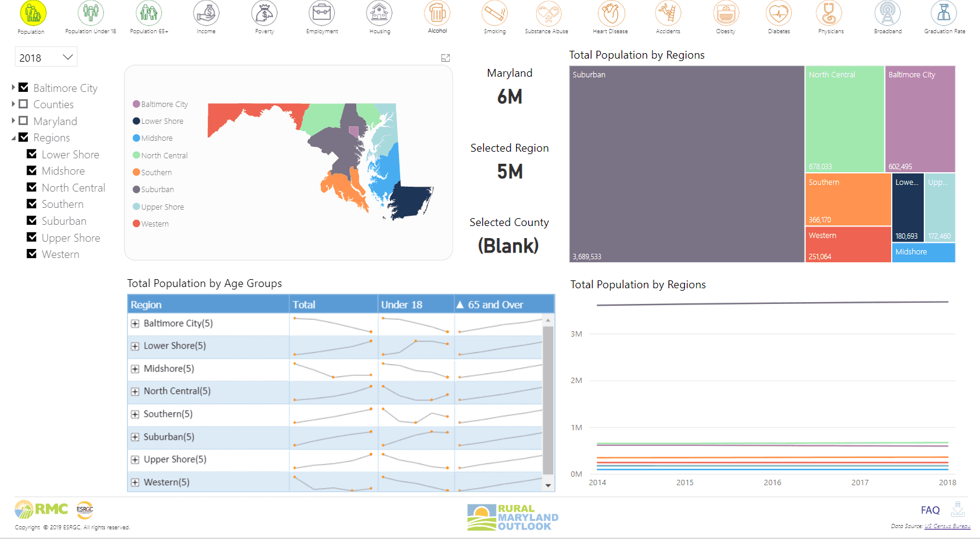Uncheck the Suburban checkbox
The height and width of the screenshot is (539, 980).
click(31, 221)
